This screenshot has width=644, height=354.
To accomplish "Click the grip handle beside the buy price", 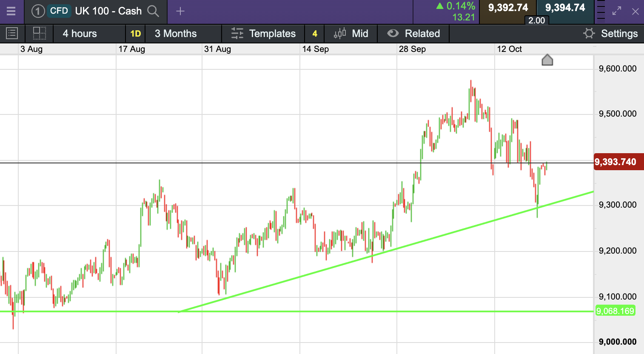I will [601, 10].
